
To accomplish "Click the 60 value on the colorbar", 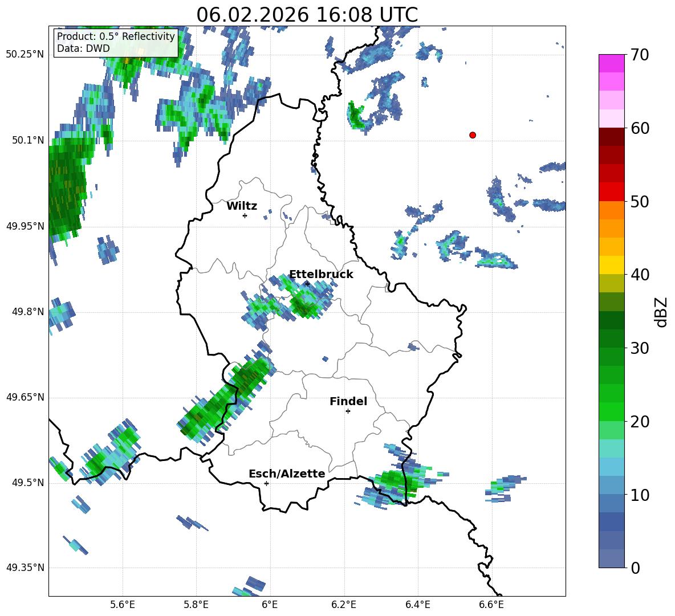I will (x=639, y=128).
